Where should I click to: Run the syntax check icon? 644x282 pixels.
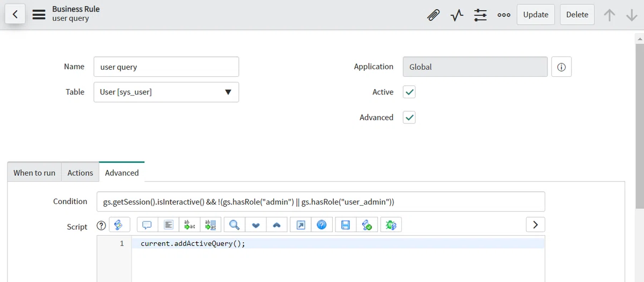click(x=368, y=225)
